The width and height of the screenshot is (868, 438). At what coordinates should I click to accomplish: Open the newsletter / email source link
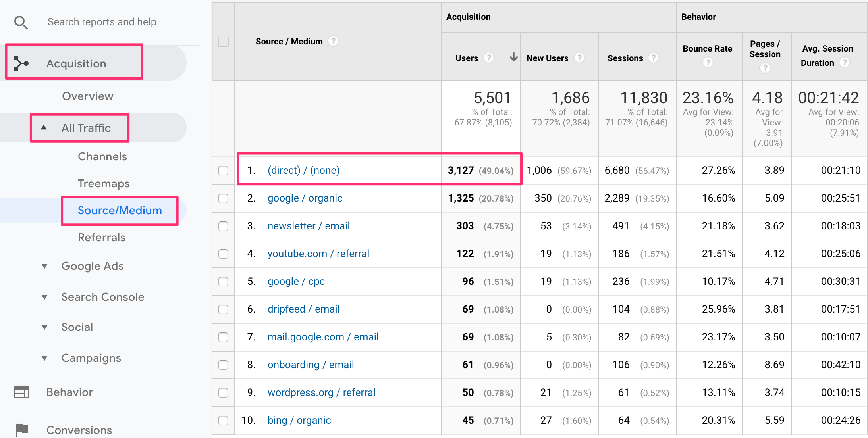click(x=309, y=226)
